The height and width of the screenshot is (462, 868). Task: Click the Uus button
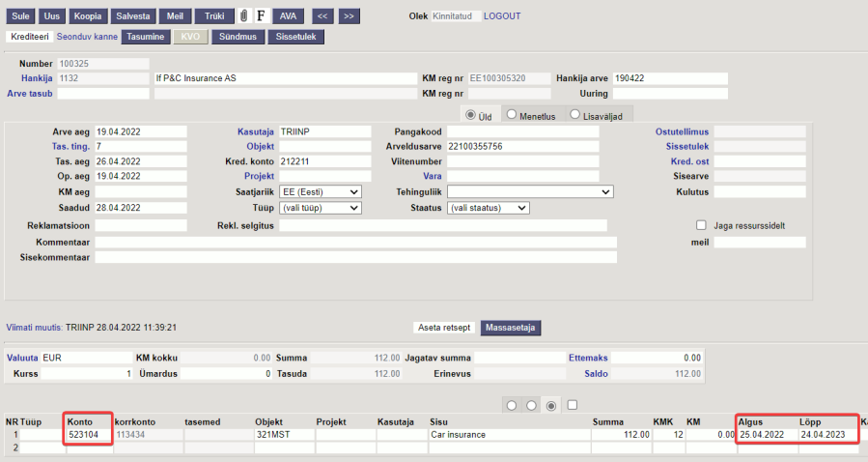52,16
